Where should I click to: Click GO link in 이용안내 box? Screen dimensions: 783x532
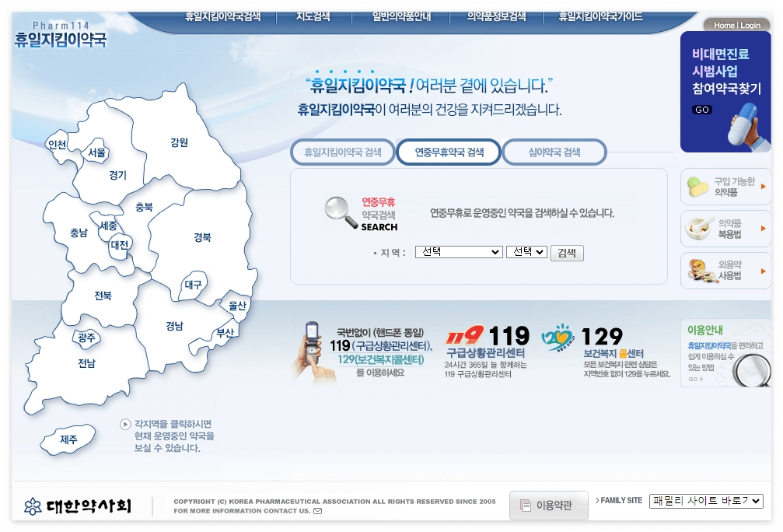696,379
